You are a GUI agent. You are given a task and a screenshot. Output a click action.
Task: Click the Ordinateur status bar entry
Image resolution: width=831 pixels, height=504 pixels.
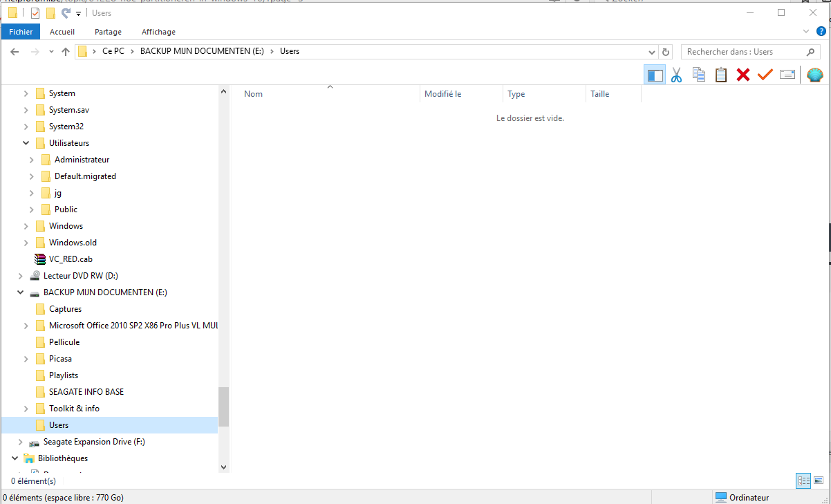click(x=742, y=497)
